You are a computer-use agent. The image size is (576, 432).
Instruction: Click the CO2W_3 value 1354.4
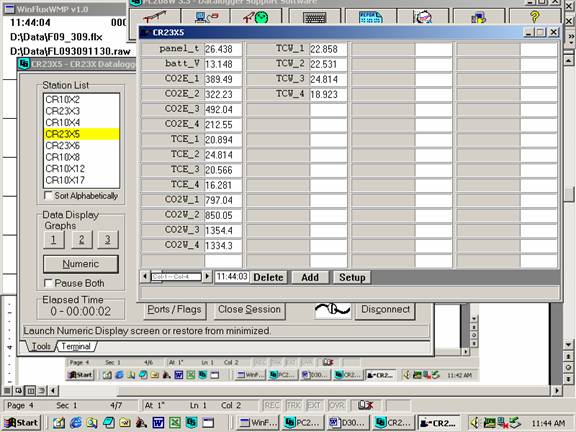(223, 231)
